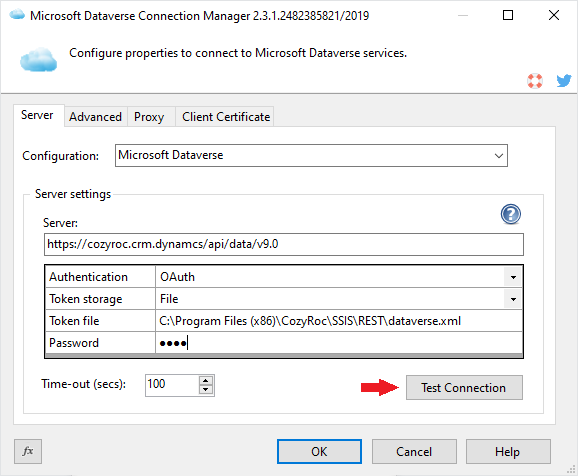Screen dimensions: 578x476
Task: Switch to the Proxy tab
Action: coord(149,117)
